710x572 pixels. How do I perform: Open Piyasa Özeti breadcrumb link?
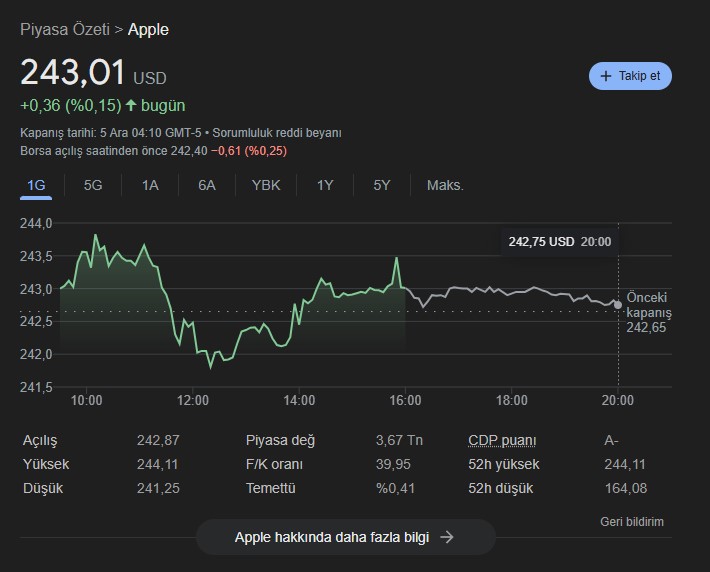click(x=65, y=29)
